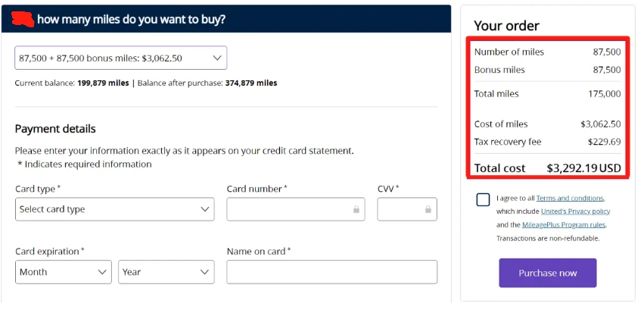Open the miles amount dropdown showing 87,500
This screenshot has width=644, height=310.
[x=121, y=58]
